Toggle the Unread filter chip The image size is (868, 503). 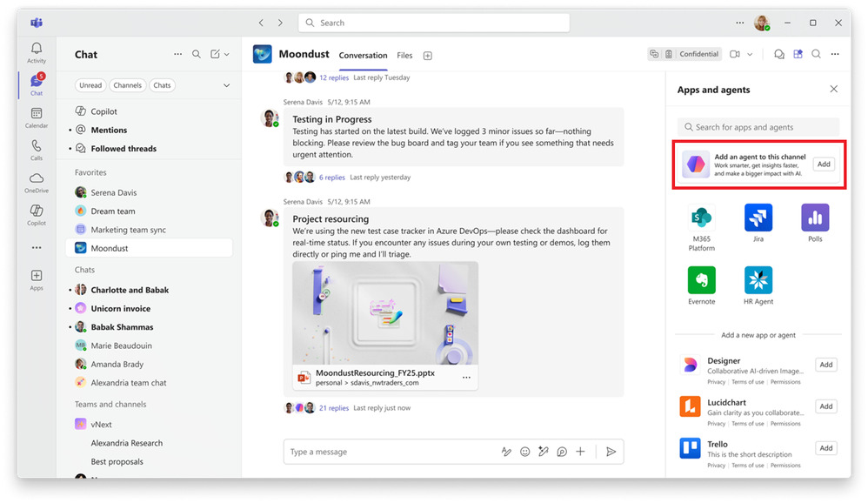click(90, 85)
